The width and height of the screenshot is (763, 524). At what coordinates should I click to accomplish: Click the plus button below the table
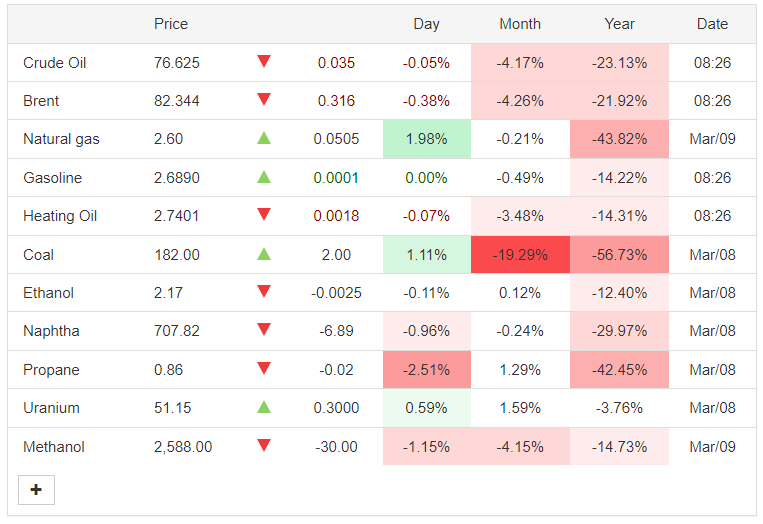click(36, 489)
